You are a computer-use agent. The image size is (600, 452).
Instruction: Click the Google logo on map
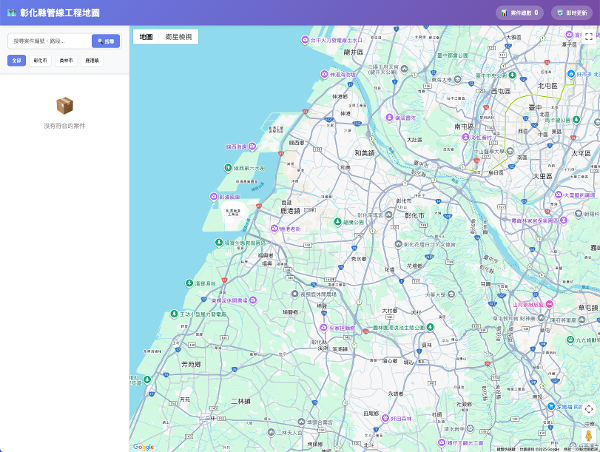click(x=144, y=446)
